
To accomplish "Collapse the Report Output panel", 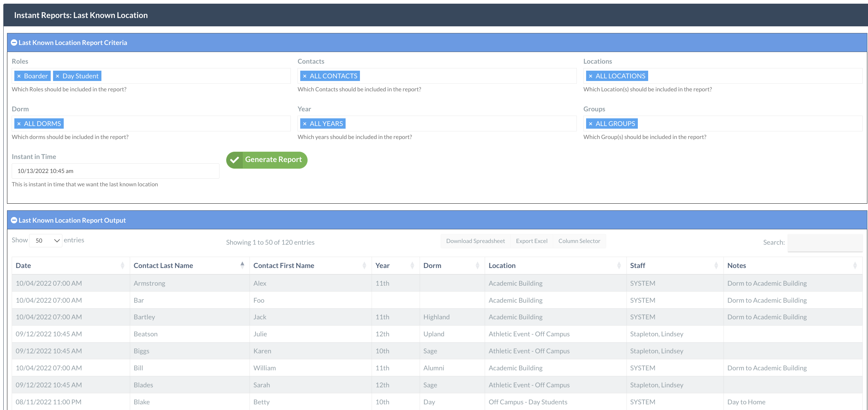I will pyautogui.click(x=14, y=220).
